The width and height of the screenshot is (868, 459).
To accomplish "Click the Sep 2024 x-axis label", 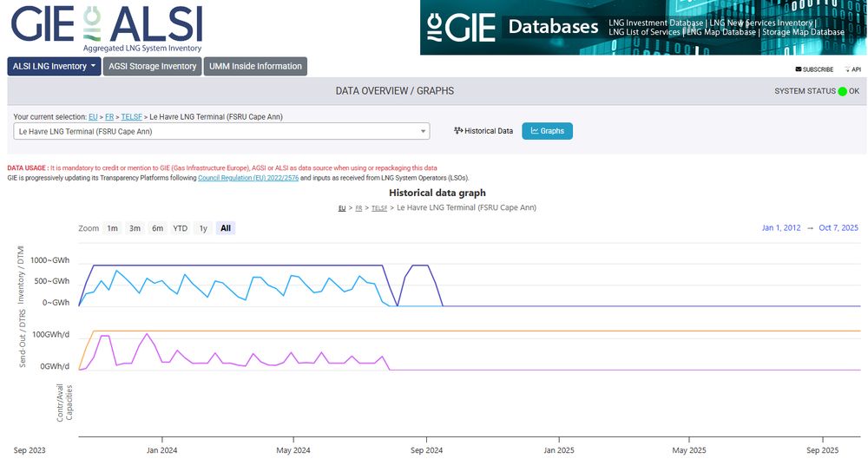I will (426, 450).
